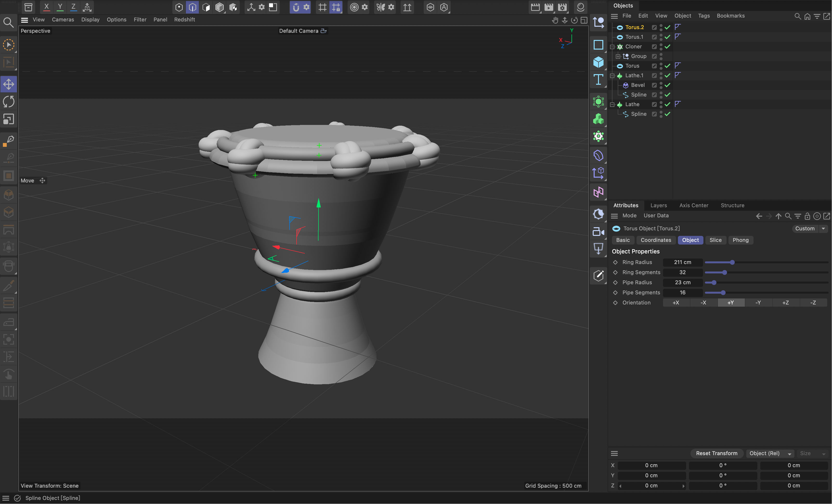The width and height of the screenshot is (832, 504).
Task: Disable the green enable checkmark on the Cloner
Action: click(667, 47)
